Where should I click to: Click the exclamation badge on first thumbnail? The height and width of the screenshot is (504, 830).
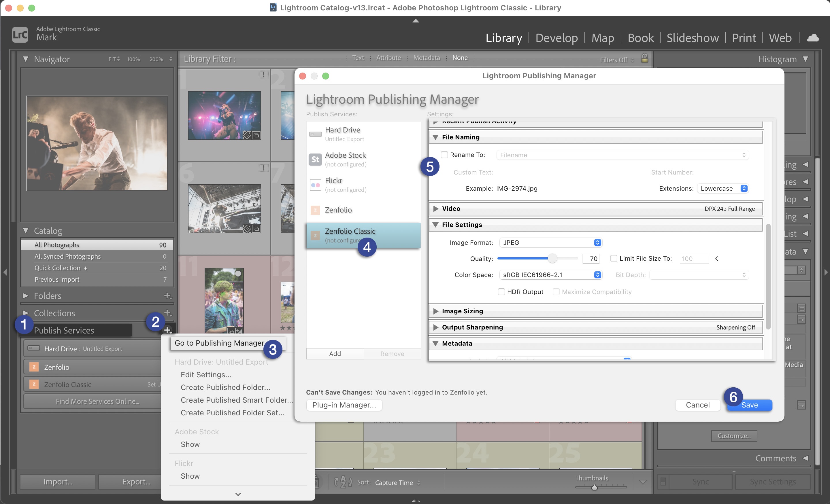[x=263, y=74]
